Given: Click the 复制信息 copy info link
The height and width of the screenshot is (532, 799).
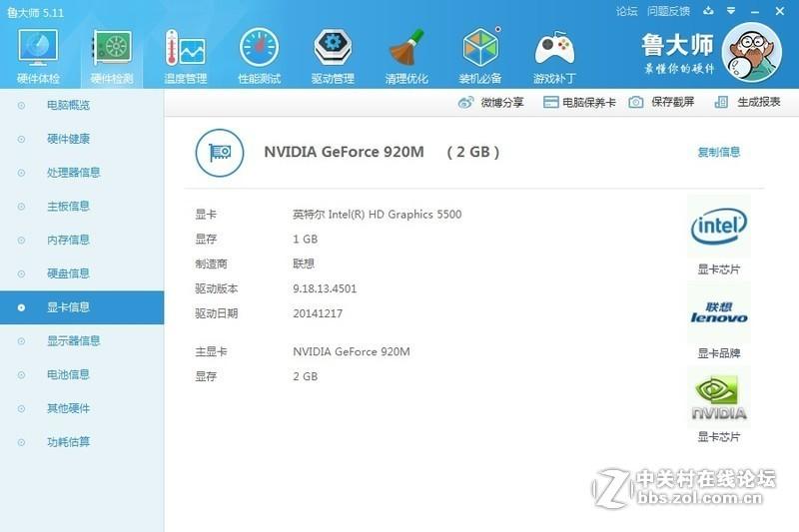Looking at the screenshot, I should pyautogui.click(x=718, y=153).
